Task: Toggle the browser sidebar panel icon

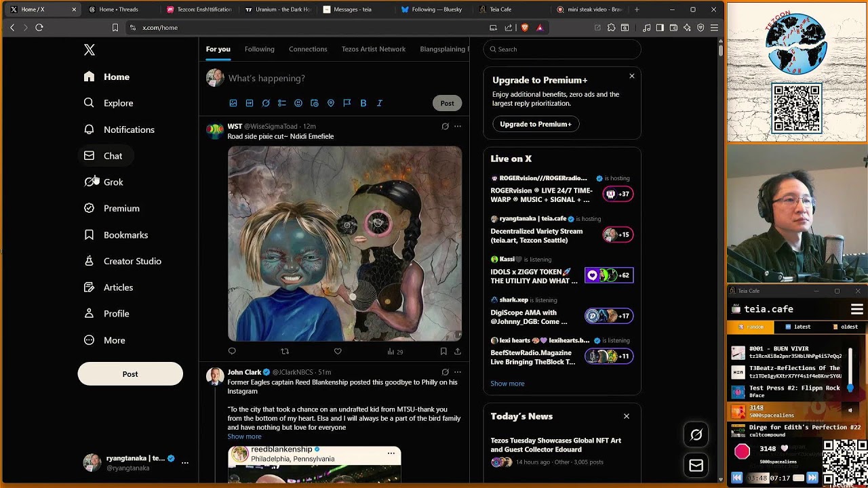Action: click(x=660, y=28)
